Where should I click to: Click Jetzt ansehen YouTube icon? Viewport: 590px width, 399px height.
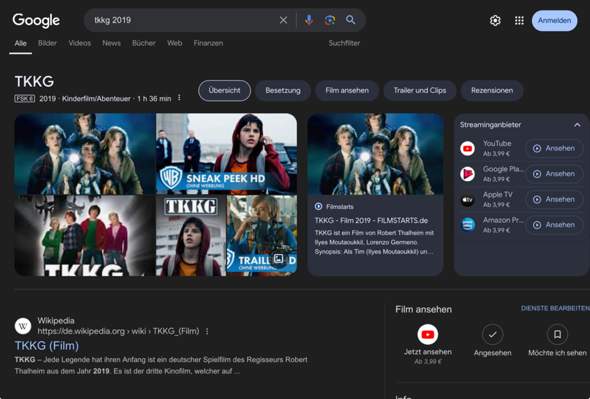[428, 334]
